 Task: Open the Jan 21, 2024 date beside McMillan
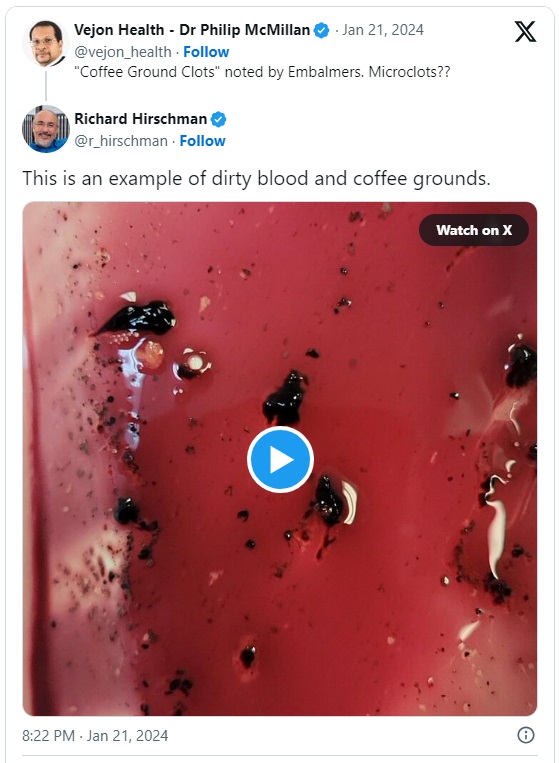[382, 30]
